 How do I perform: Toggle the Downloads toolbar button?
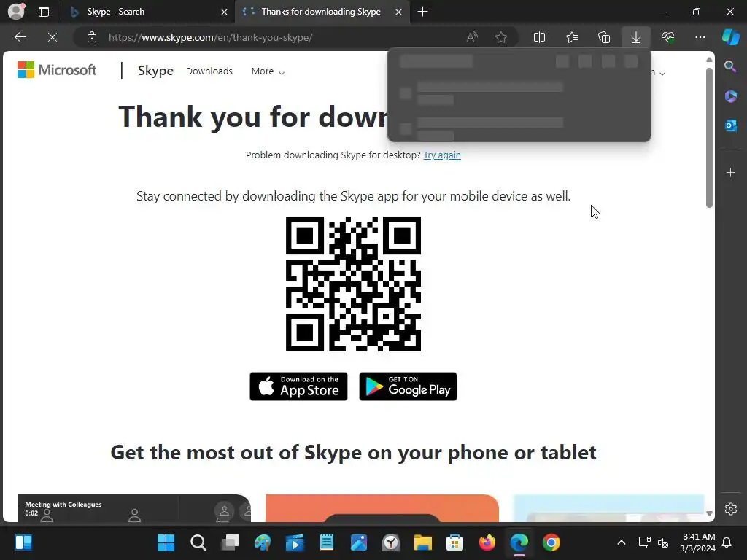[x=636, y=37]
